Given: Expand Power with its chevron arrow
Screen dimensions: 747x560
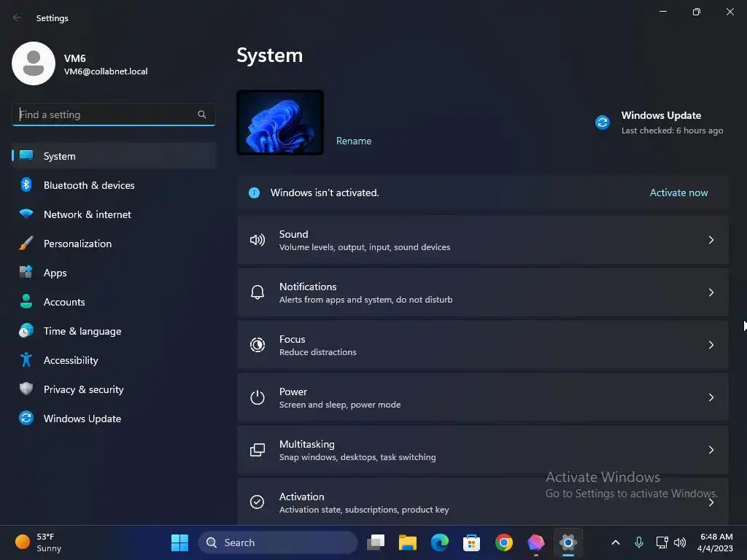Looking at the screenshot, I should (711, 397).
